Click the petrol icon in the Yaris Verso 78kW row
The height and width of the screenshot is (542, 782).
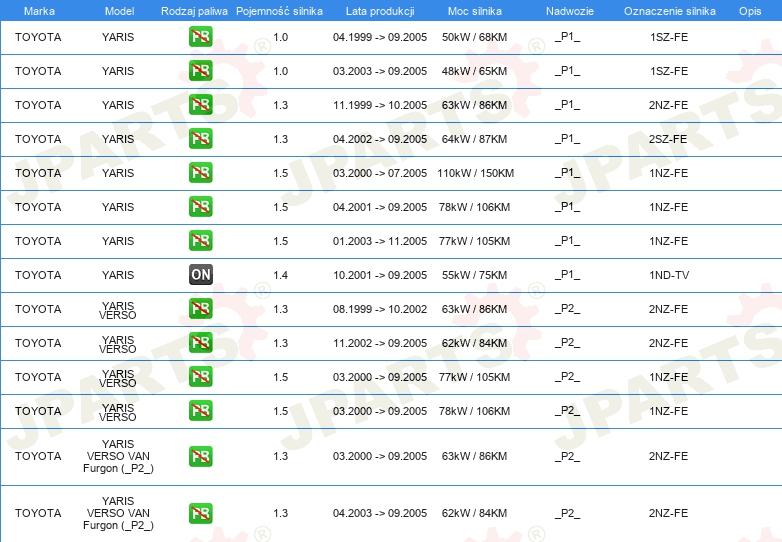pos(200,410)
